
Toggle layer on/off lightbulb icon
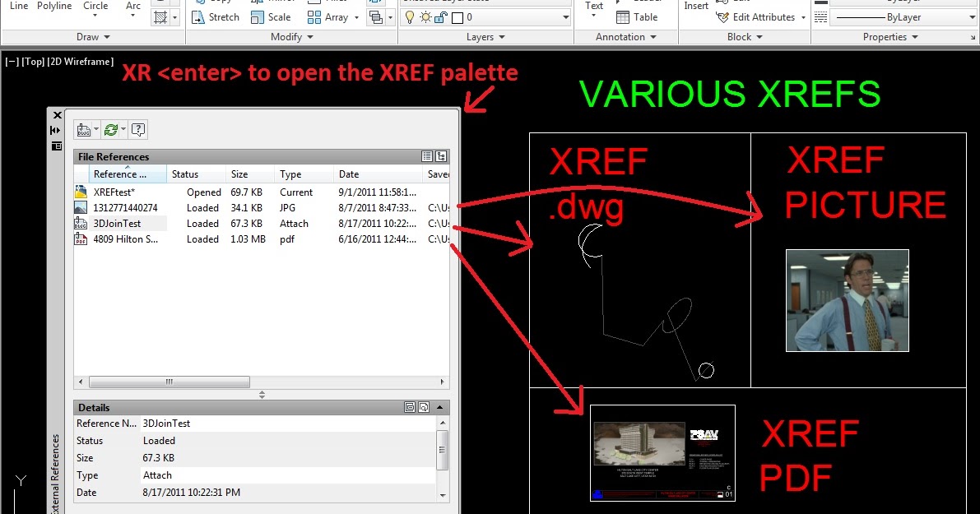[x=410, y=17]
